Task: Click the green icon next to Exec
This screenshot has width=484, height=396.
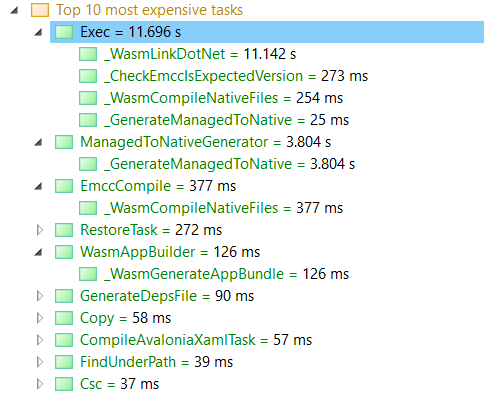Action: [64, 32]
